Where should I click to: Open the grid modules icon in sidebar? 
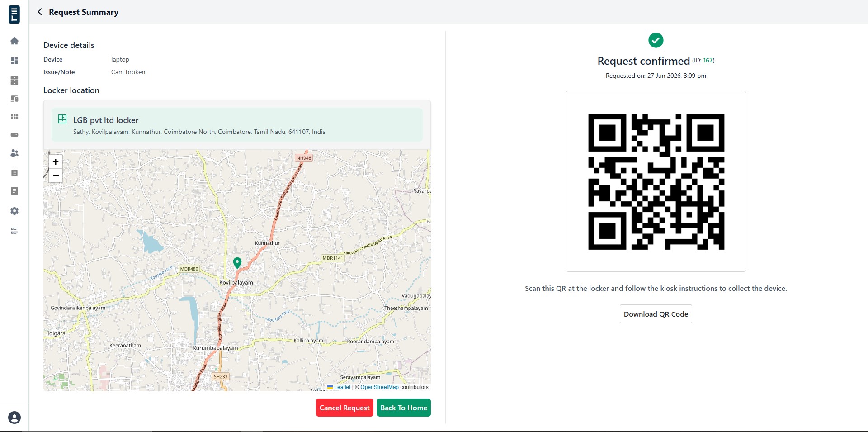[x=14, y=117]
